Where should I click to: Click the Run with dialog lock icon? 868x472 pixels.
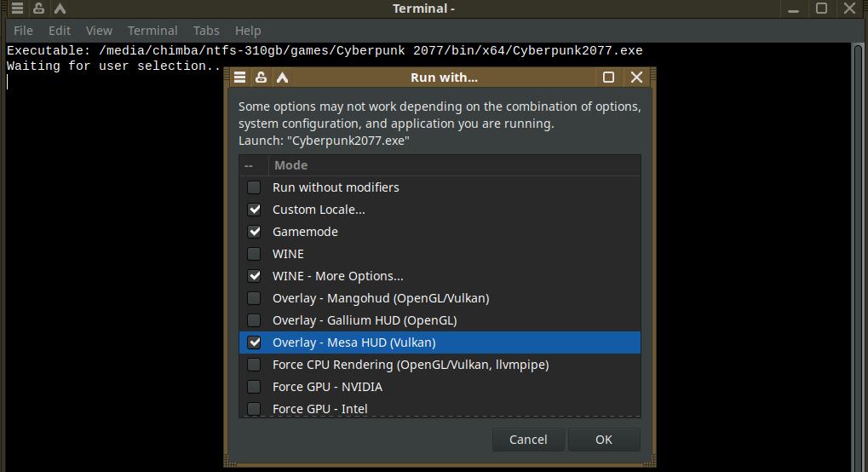coord(261,77)
